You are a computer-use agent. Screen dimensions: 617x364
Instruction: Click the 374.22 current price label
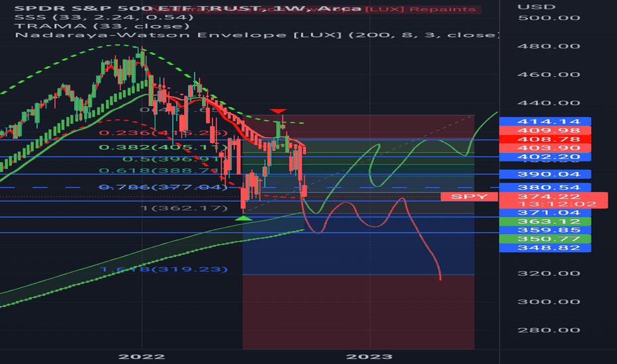pyautogui.click(x=549, y=197)
